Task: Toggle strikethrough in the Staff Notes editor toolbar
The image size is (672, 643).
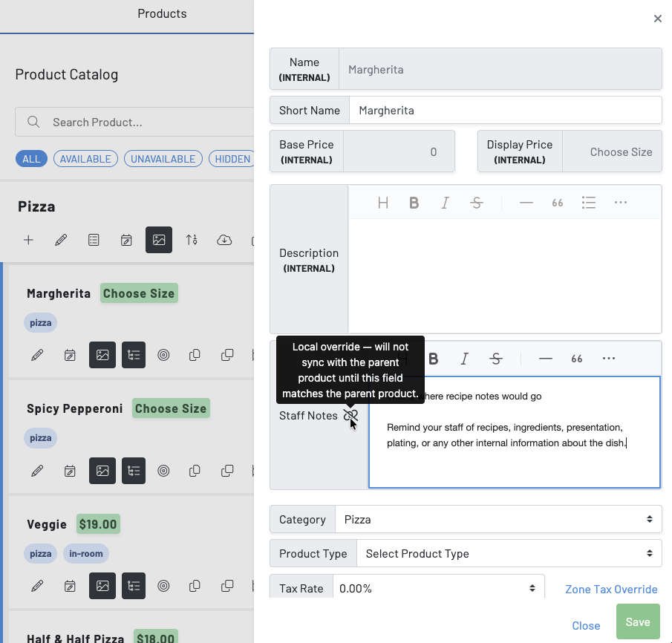Action: click(496, 359)
